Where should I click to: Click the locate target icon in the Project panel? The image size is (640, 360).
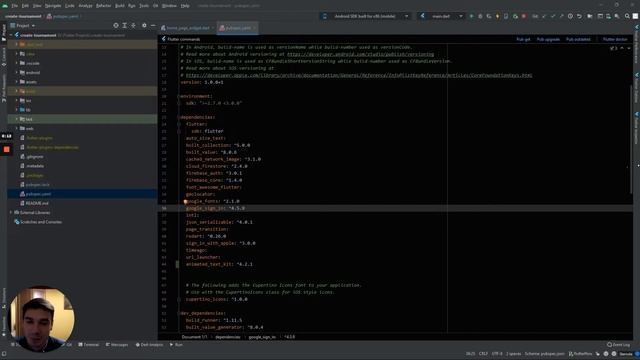click(116, 25)
